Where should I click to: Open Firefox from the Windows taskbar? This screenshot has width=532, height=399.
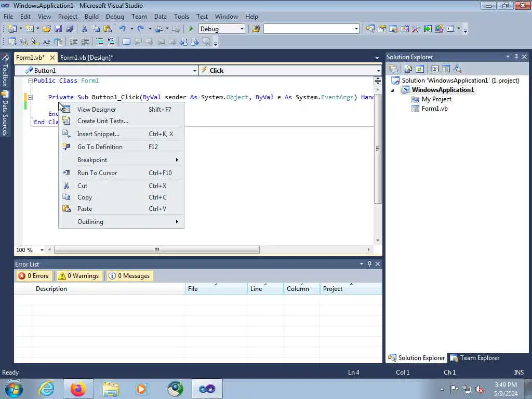pos(78,389)
